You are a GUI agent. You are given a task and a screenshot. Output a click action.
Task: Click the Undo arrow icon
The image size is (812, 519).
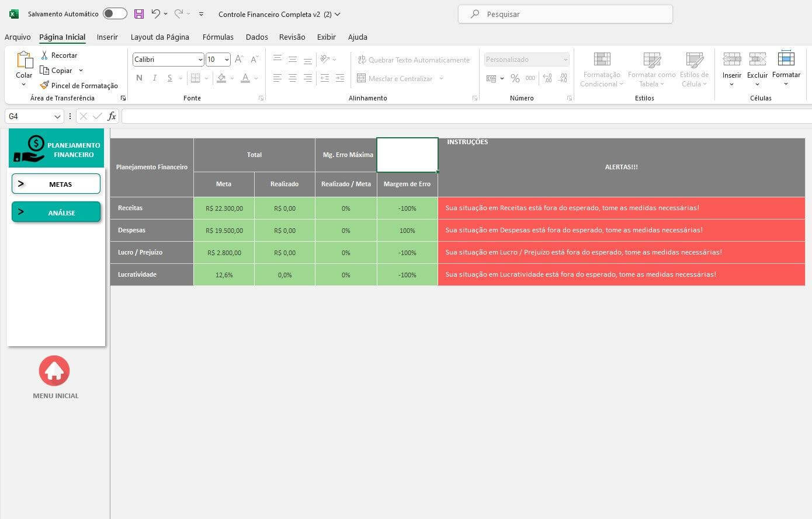[155, 13]
